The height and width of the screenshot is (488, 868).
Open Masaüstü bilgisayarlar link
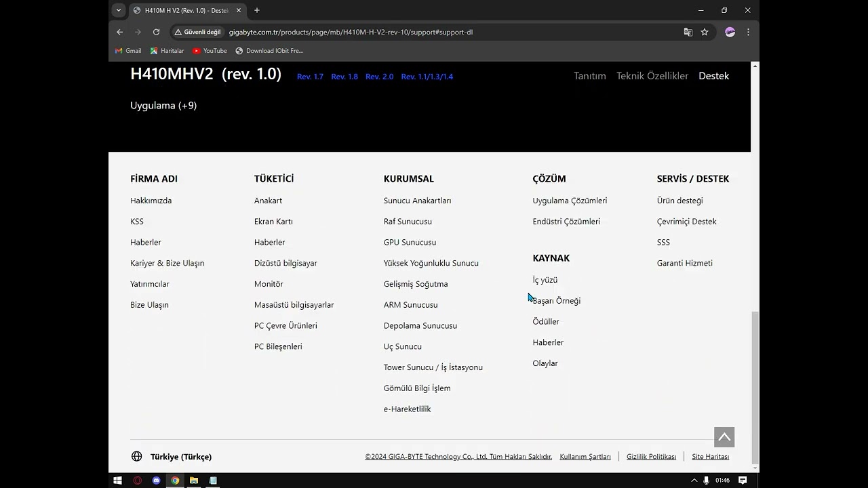click(294, 305)
